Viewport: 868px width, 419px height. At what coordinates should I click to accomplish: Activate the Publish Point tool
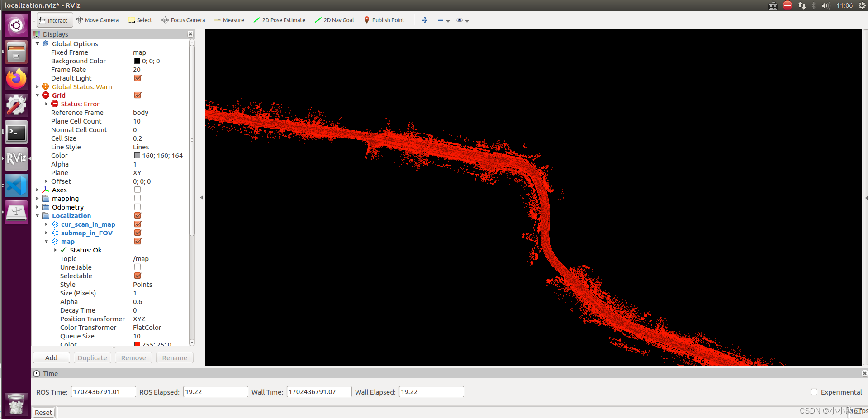tap(384, 20)
